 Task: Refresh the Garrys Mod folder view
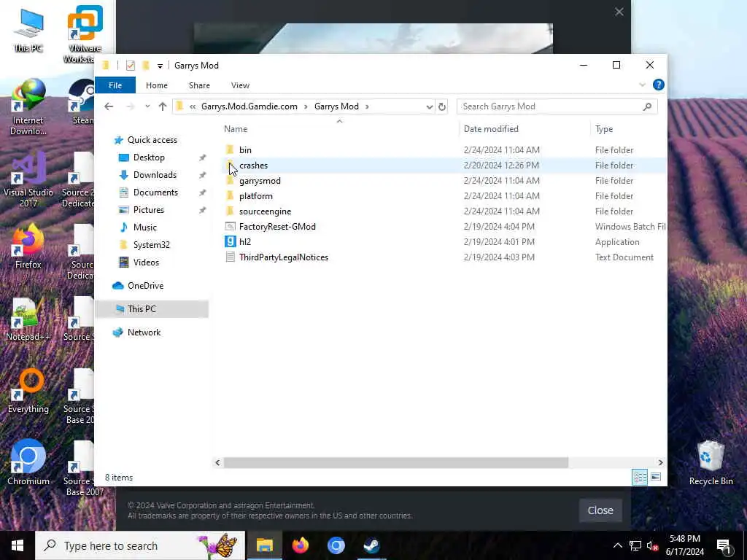pos(441,106)
